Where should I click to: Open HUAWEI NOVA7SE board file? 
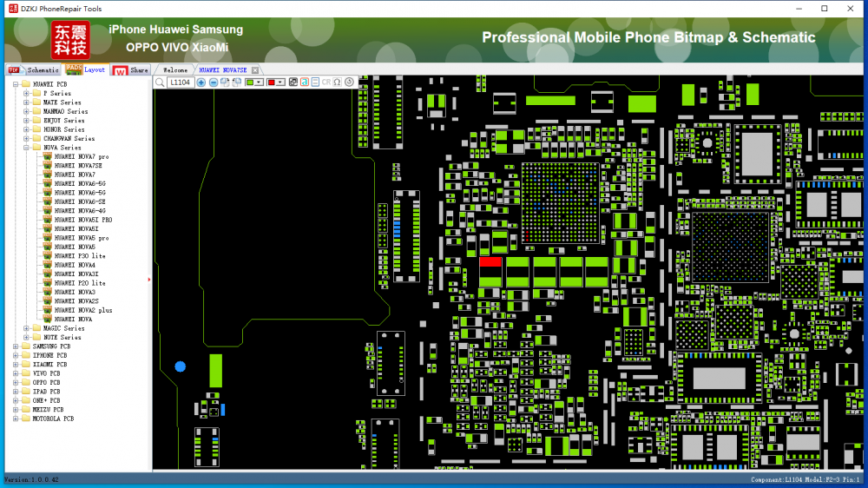78,166
